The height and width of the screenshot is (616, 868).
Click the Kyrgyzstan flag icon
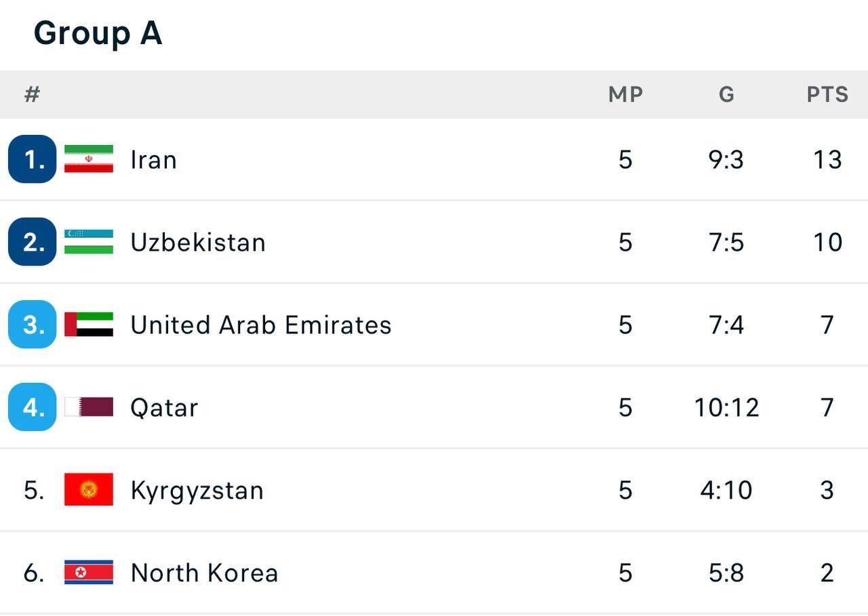(89, 490)
